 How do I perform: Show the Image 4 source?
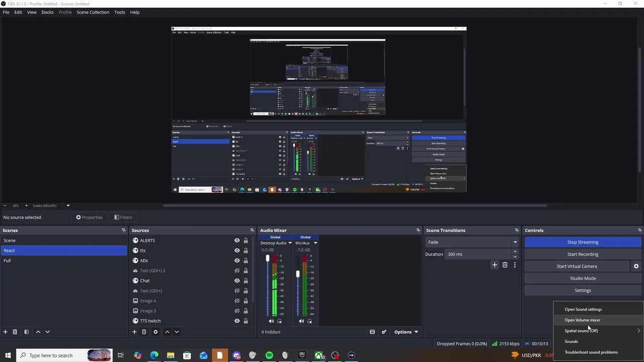coord(237,301)
